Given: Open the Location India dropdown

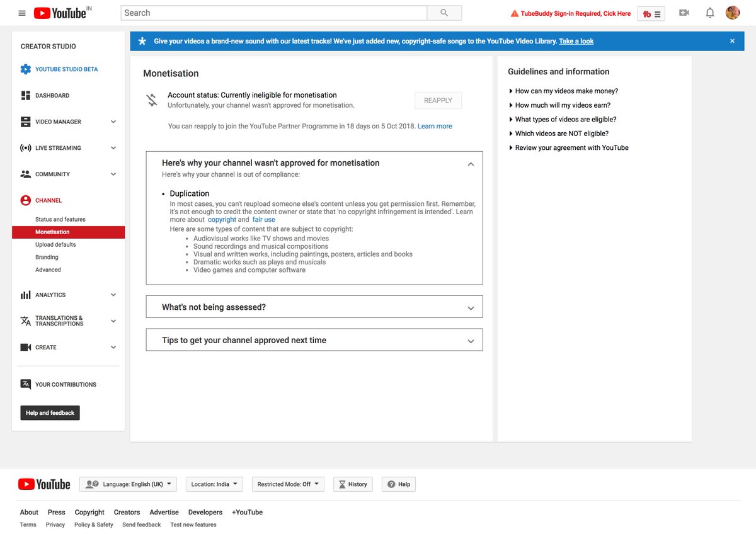Looking at the screenshot, I should tap(214, 484).
